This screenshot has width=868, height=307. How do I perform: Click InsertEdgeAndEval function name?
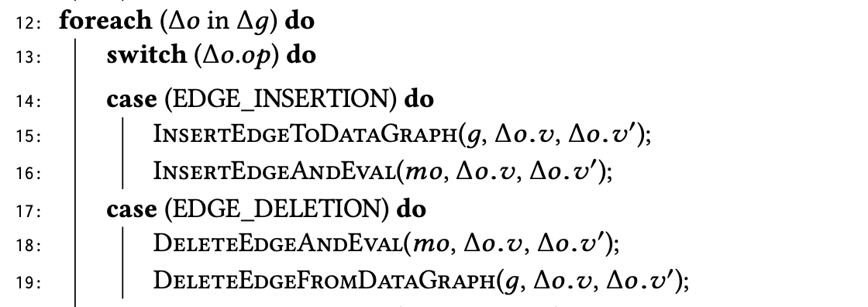pyautogui.click(x=274, y=172)
